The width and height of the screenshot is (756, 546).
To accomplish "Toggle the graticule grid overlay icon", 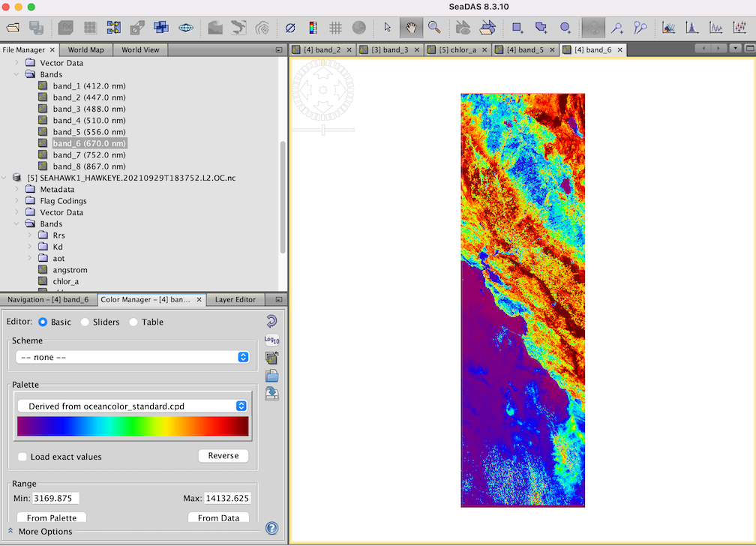I will [335, 28].
